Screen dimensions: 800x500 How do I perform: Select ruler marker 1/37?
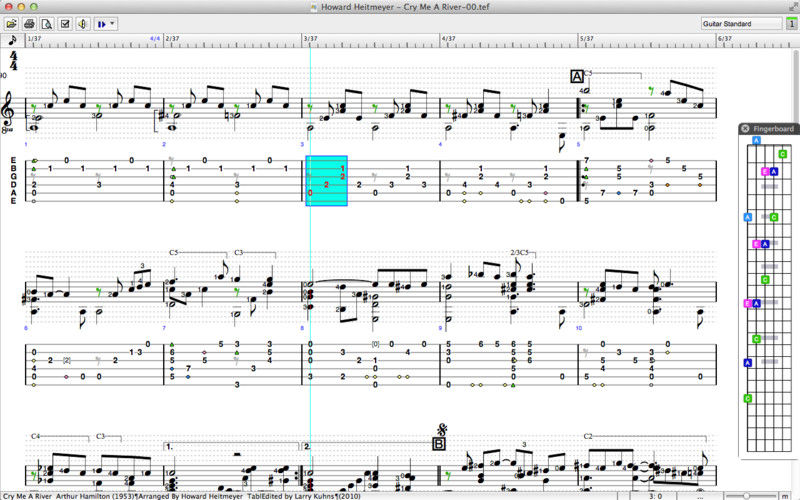pyautogui.click(x=34, y=38)
